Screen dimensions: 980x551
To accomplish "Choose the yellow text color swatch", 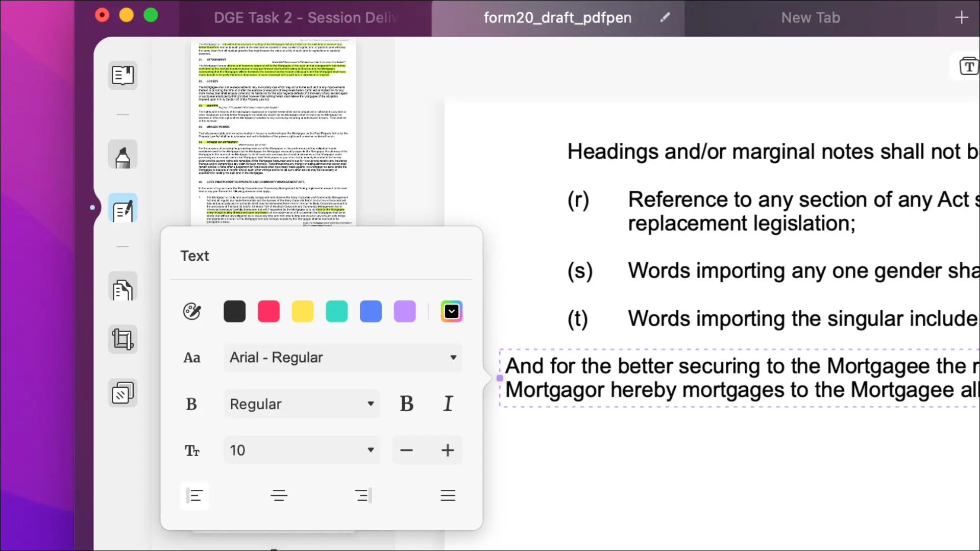I will [303, 311].
